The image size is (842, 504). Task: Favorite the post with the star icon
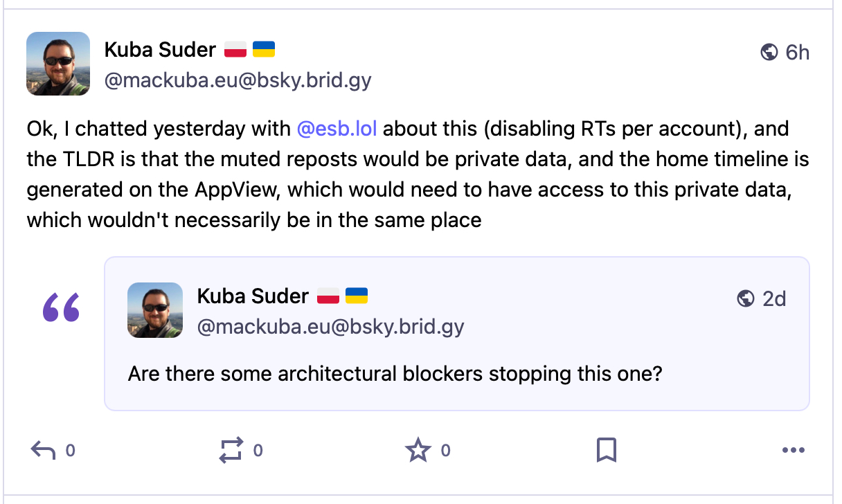click(418, 451)
